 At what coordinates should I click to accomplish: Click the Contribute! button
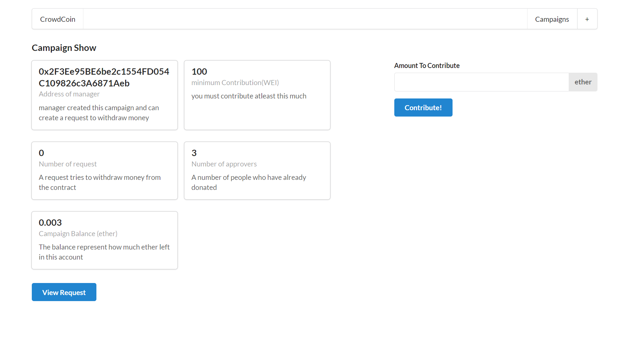coord(423,107)
